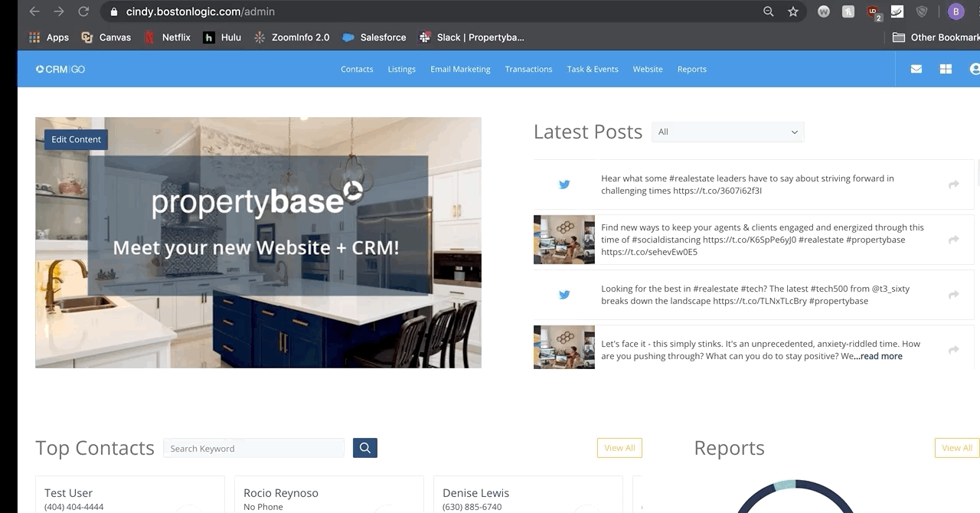Click the Search Keyword field

pos(254,448)
